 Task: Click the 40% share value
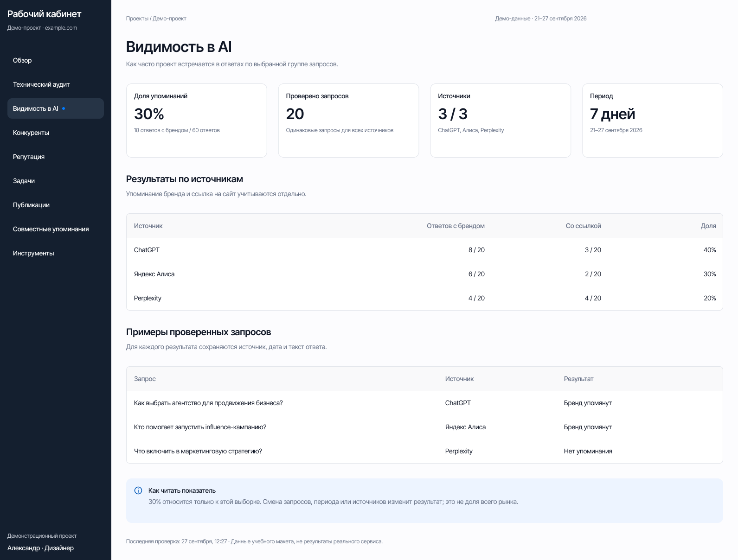click(x=710, y=250)
